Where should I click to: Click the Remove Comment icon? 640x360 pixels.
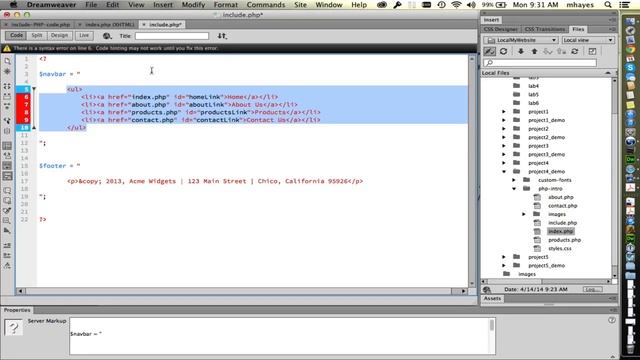click(7, 200)
